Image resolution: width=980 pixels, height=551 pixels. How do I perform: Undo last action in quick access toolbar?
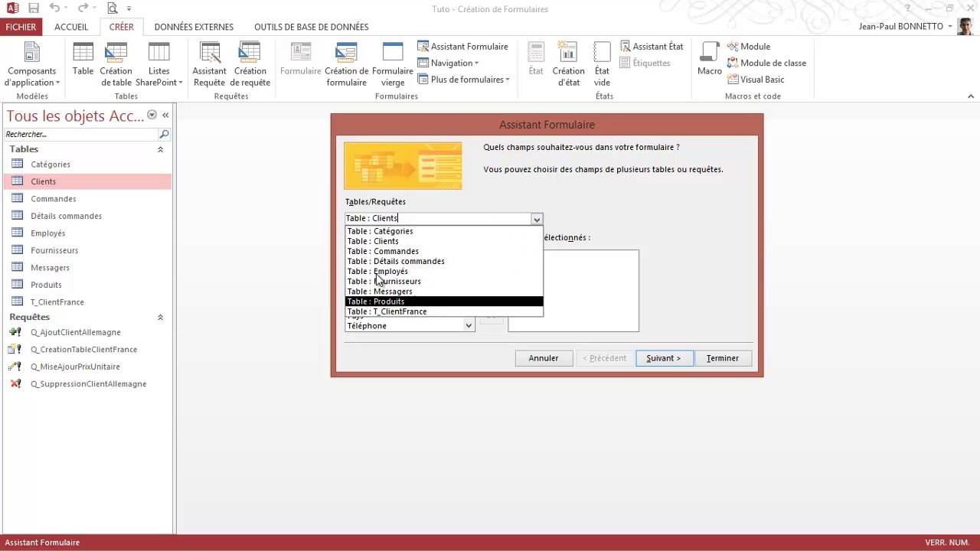[54, 8]
